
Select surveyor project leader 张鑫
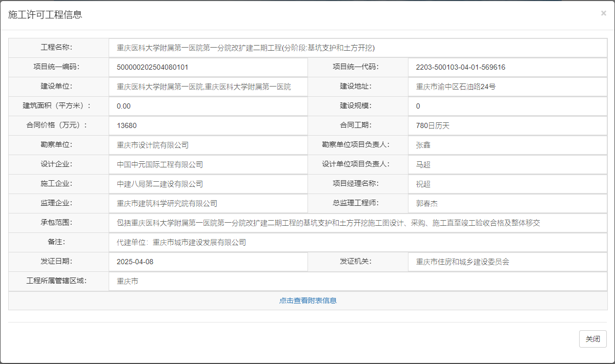pyautogui.click(x=423, y=145)
